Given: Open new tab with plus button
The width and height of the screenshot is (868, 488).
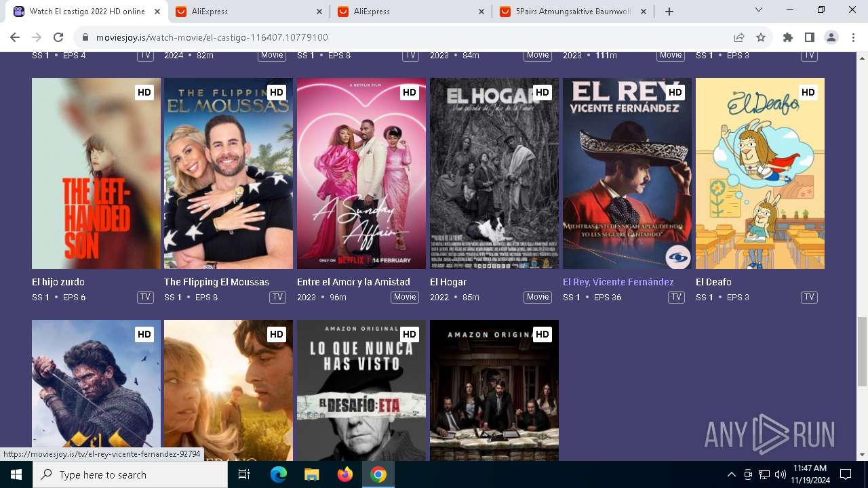Looking at the screenshot, I should click(x=669, y=12).
